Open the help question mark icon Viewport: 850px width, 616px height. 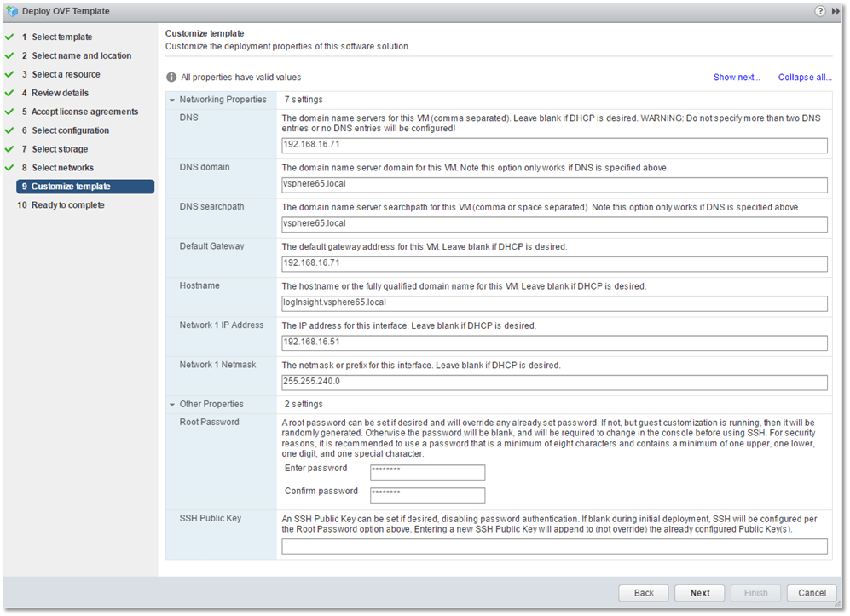(819, 11)
